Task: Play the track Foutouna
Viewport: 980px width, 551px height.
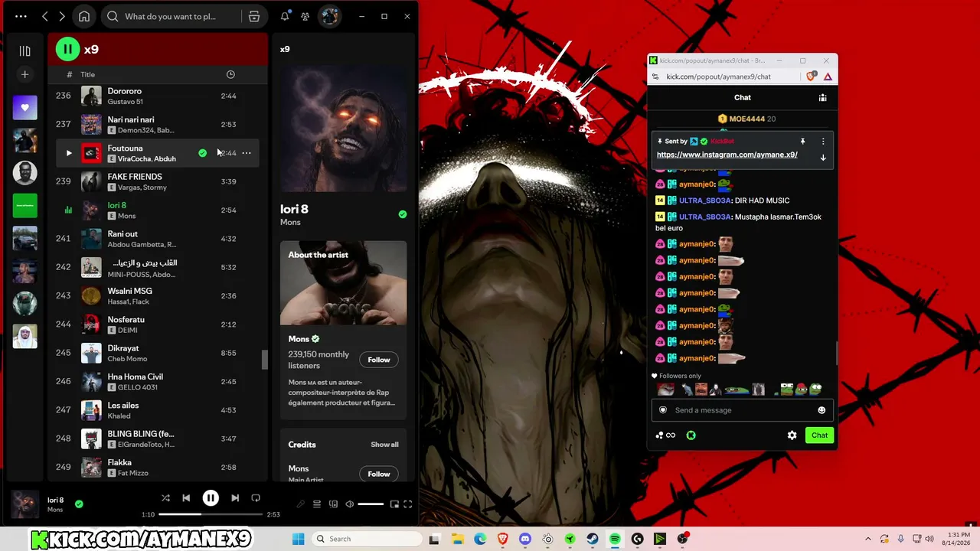Action: 69,153
